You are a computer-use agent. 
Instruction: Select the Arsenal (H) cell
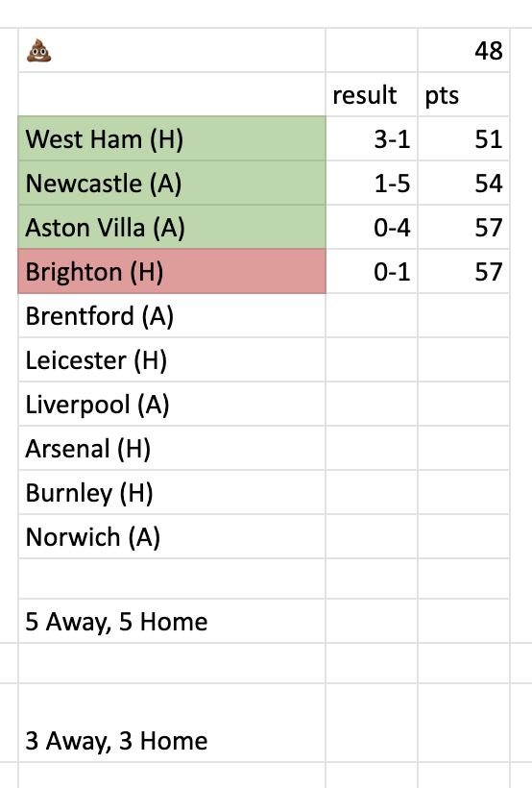[x=172, y=448]
